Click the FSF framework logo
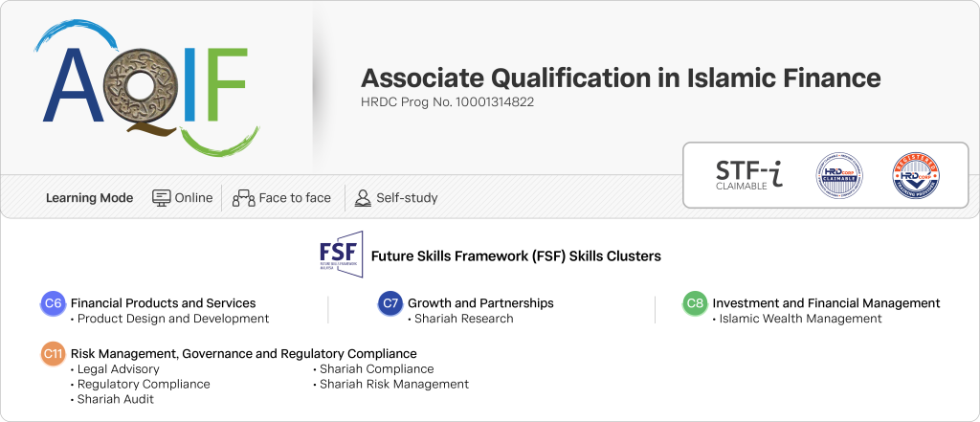The width and height of the screenshot is (980, 422). click(341, 255)
